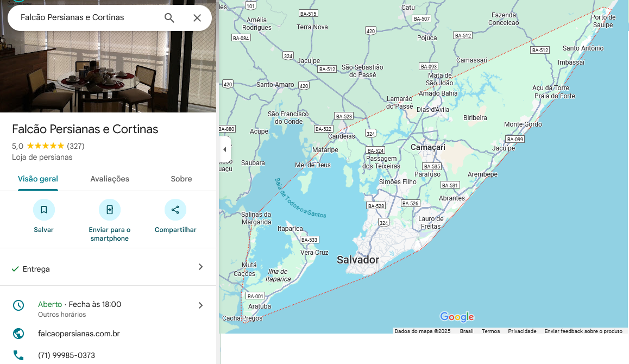Click the Compartilhar share icon
Image resolution: width=629 pixels, height=364 pixels.
point(175,210)
